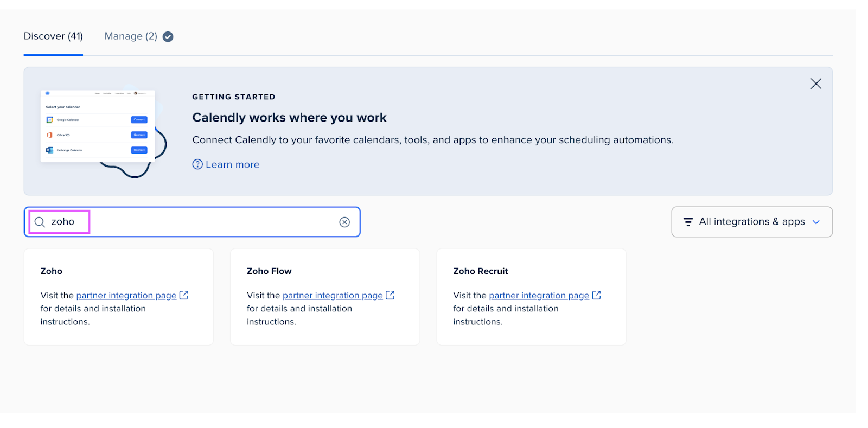Click the checkmark badge beside Manage
The width and height of the screenshot is (868, 428).
coord(168,37)
